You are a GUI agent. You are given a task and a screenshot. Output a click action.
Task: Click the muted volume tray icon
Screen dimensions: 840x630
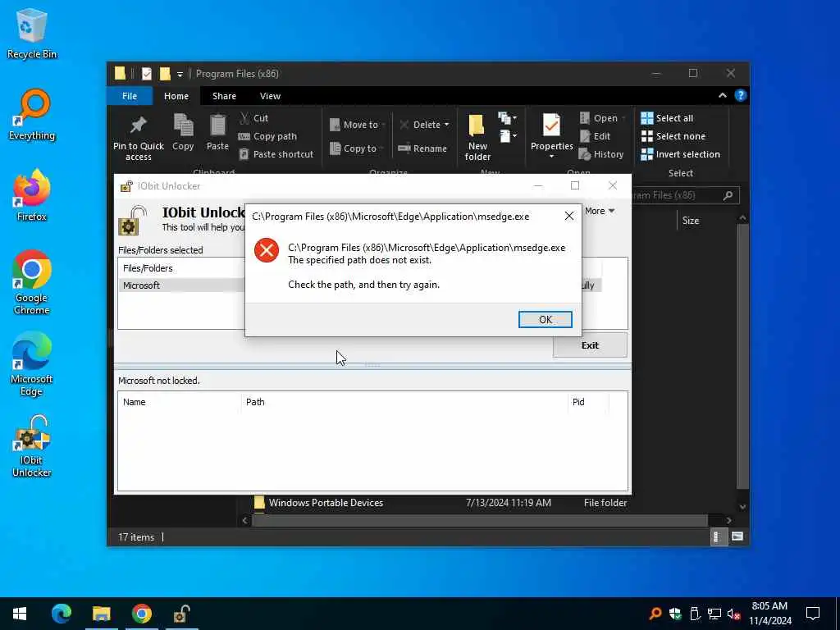pos(733,614)
